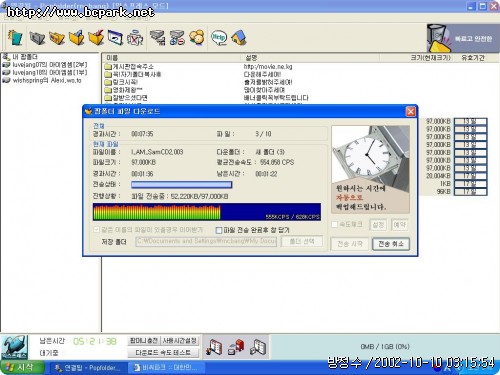Click the document list icon beside mailbox

258,347
